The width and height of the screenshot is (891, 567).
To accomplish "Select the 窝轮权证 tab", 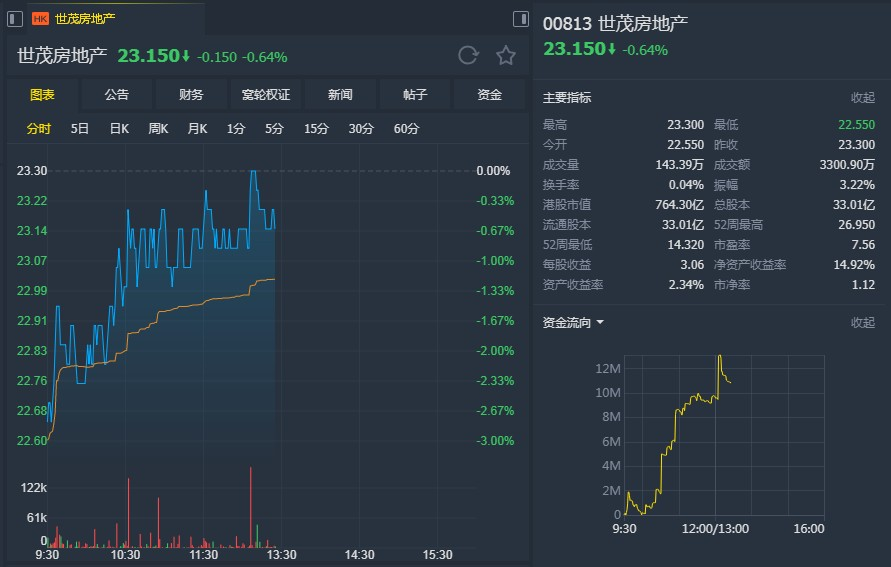I will point(266,95).
